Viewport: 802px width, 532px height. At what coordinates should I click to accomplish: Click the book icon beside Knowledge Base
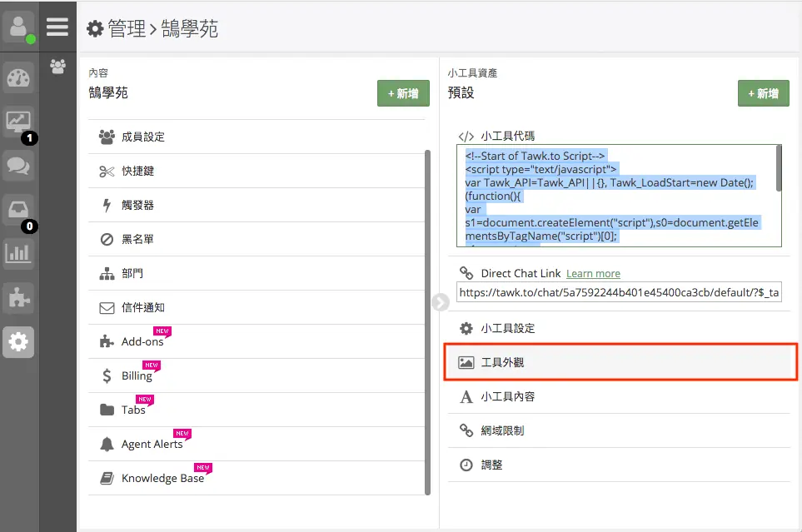(107, 478)
